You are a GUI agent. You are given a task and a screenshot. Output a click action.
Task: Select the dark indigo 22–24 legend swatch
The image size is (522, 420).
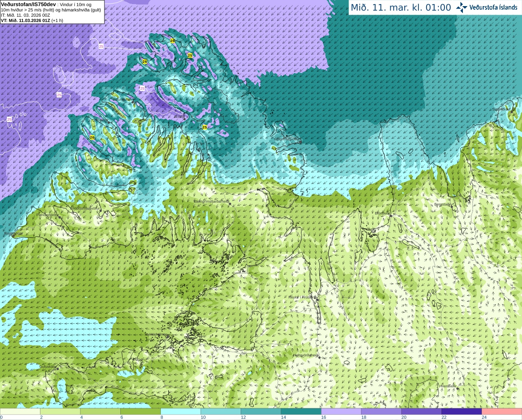click(x=462, y=411)
